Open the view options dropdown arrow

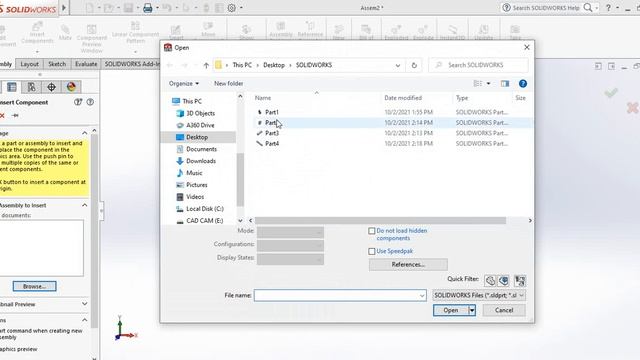point(488,84)
